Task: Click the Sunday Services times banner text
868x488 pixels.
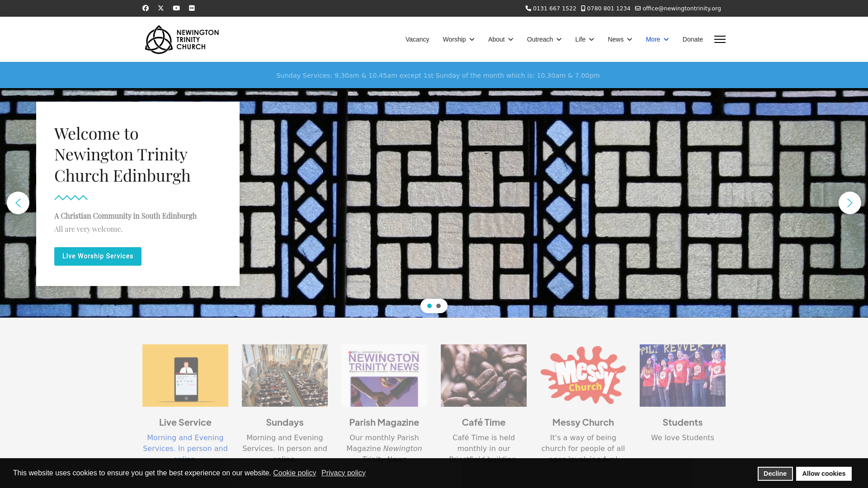Action: pyautogui.click(x=438, y=75)
